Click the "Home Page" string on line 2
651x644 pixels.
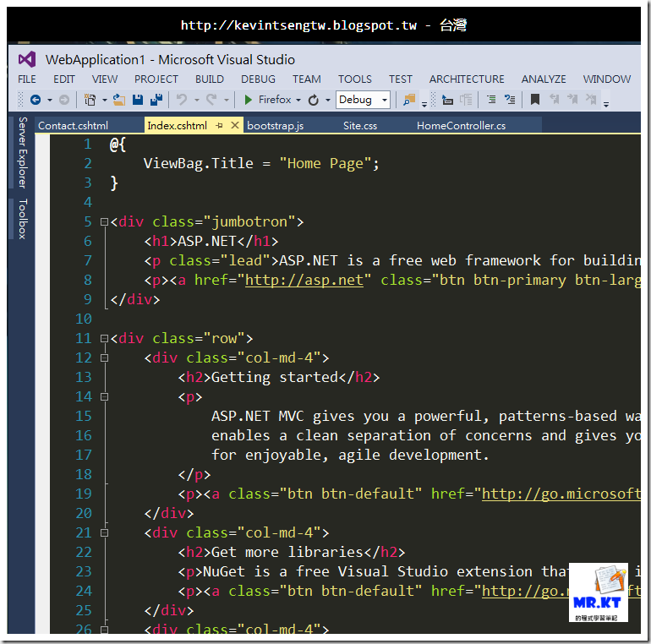(x=325, y=163)
